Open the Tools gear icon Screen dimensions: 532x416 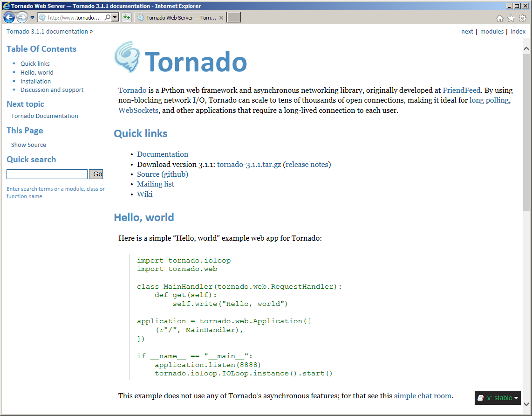(523, 18)
